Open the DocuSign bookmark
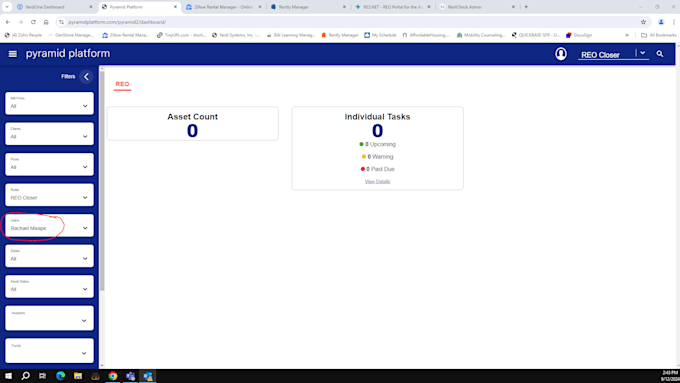Image resolution: width=680 pixels, height=383 pixels. [x=579, y=35]
